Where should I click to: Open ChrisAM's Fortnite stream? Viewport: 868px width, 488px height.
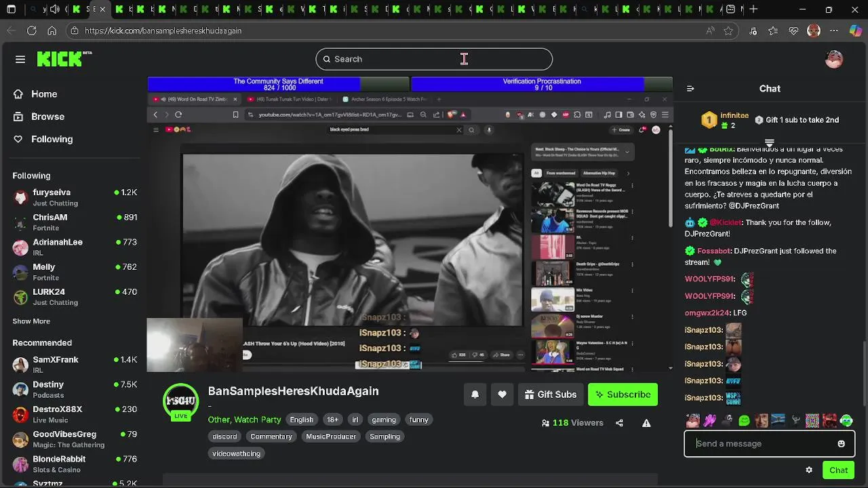tap(75, 222)
